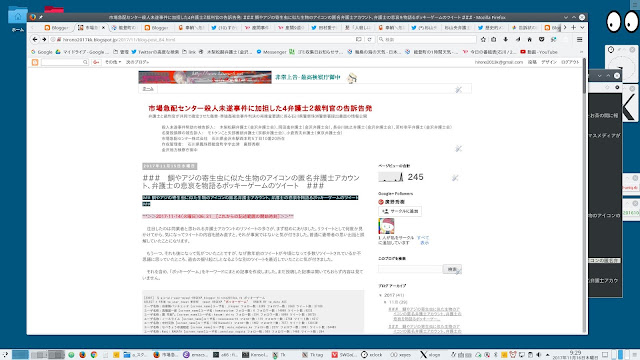
Task: Expand the その他 dropdown in Blogger navbar
Action: click(x=113, y=62)
